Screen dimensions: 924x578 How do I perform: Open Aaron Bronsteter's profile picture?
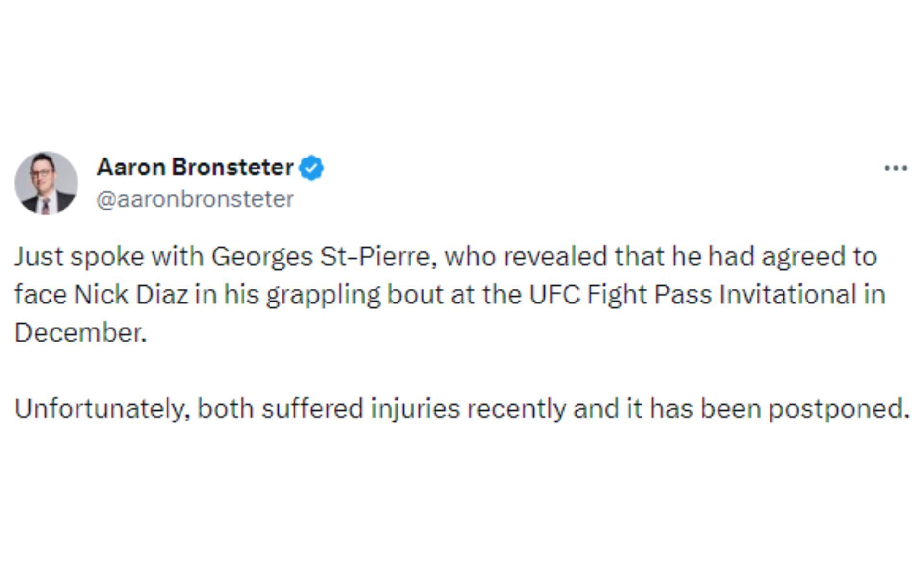coord(46,183)
